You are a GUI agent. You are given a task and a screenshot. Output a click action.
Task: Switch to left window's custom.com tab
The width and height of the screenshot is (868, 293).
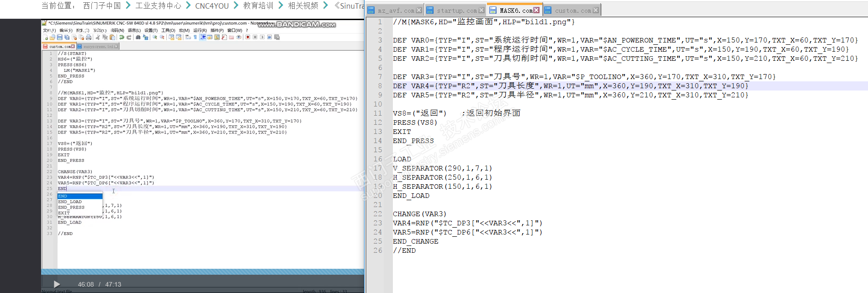point(59,47)
